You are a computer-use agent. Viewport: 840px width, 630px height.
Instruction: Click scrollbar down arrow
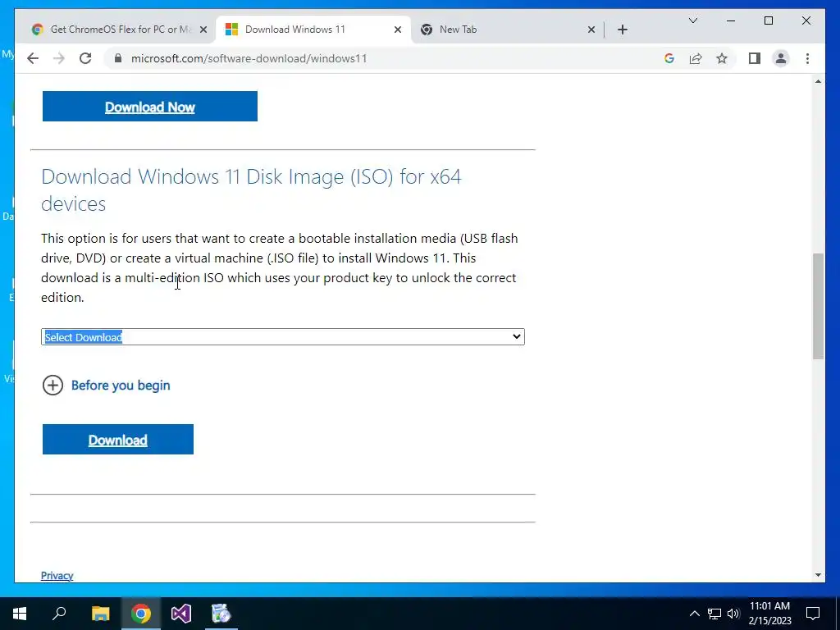click(818, 575)
